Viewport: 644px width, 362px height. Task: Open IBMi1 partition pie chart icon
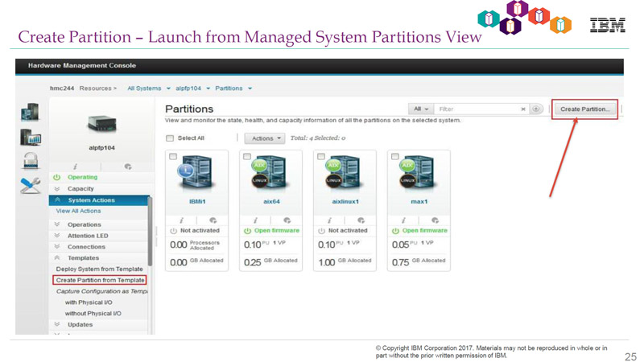coord(213,220)
